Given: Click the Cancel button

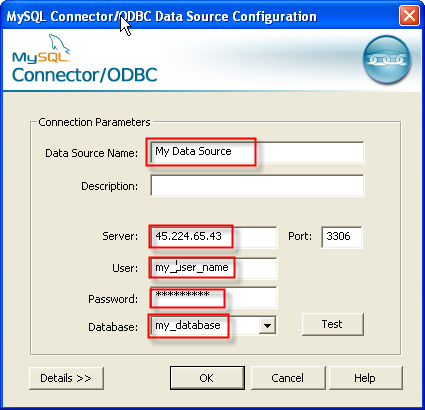Looking at the screenshot, I should 288,378.
